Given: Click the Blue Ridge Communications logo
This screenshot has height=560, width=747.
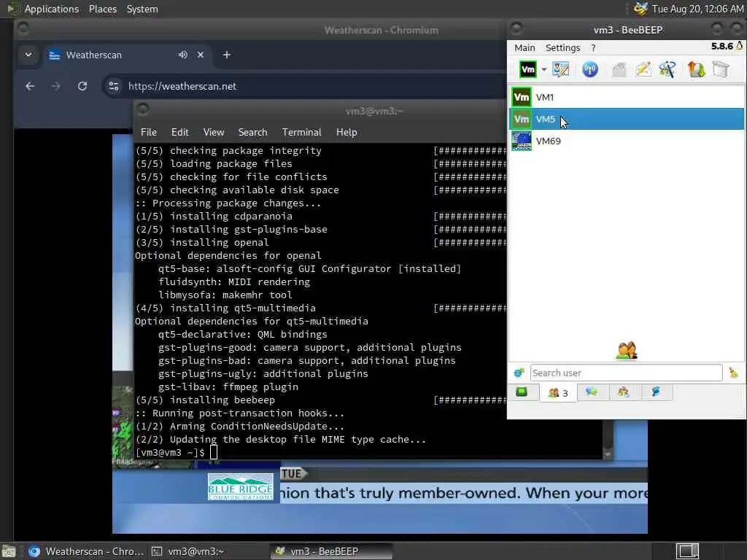Looking at the screenshot, I should click(x=241, y=486).
